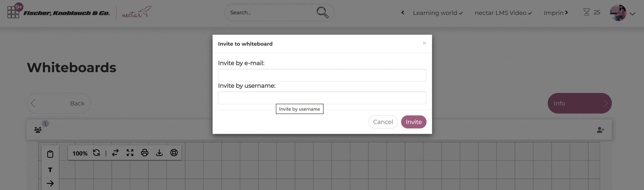
Task: Open the lifebuoy help icon
Action: pos(174,153)
